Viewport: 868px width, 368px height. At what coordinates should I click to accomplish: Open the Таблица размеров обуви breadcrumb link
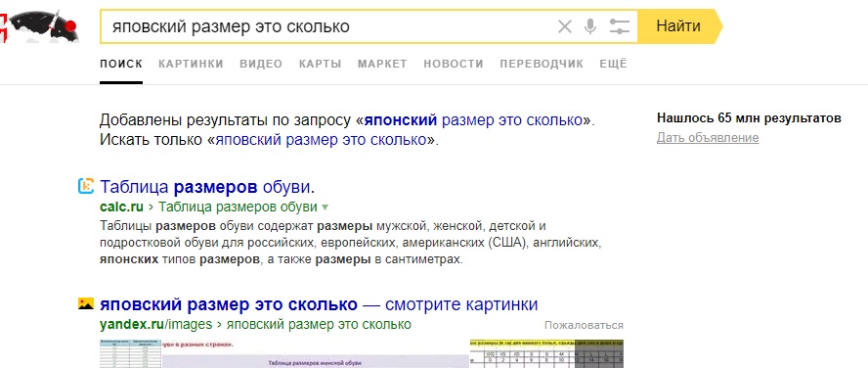(x=239, y=207)
